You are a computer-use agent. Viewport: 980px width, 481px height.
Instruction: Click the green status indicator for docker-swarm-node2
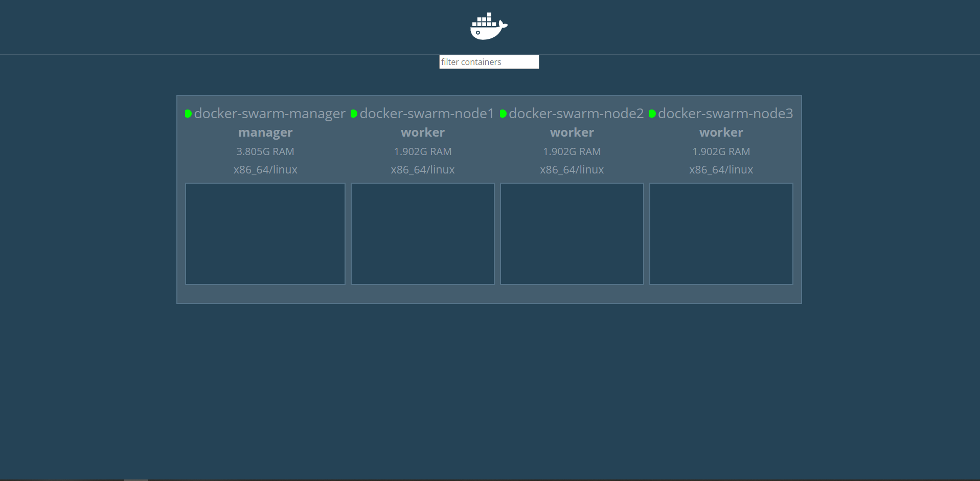pos(503,114)
